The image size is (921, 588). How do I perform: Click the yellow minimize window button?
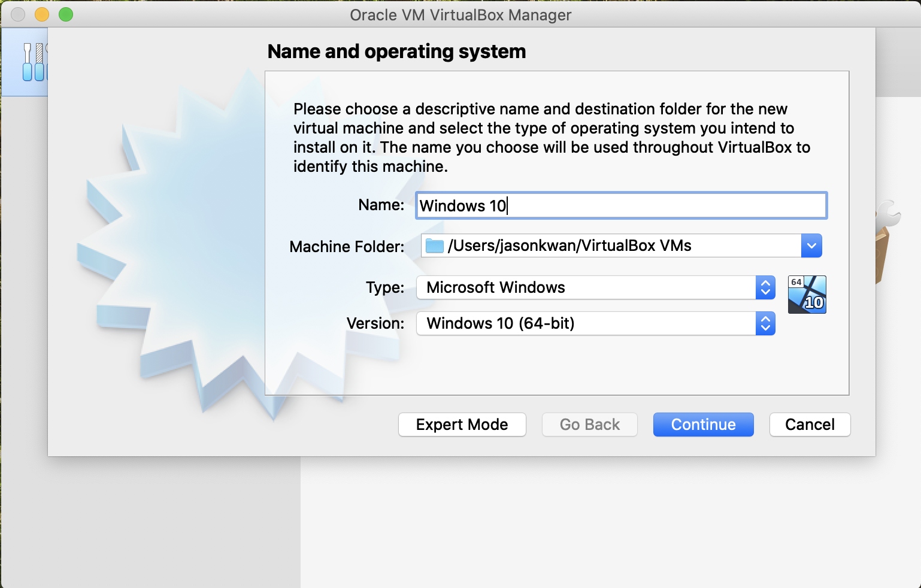point(42,14)
